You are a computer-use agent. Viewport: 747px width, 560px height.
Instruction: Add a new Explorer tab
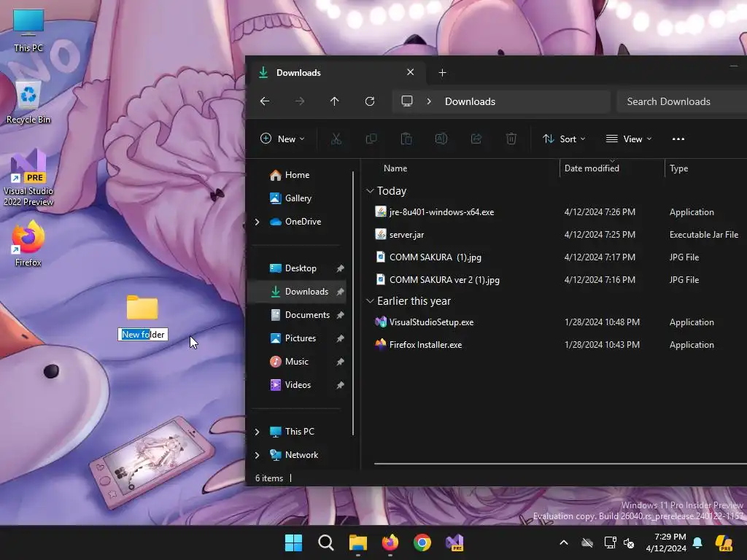pos(442,73)
